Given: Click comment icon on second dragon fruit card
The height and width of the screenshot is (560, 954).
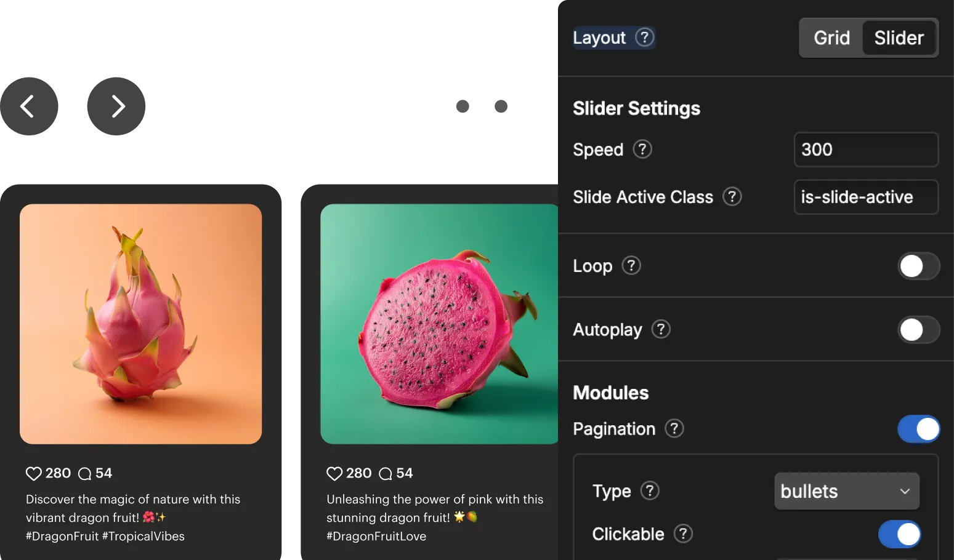Looking at the screenshot, I should pyautogui.click(x=386, y=473).
